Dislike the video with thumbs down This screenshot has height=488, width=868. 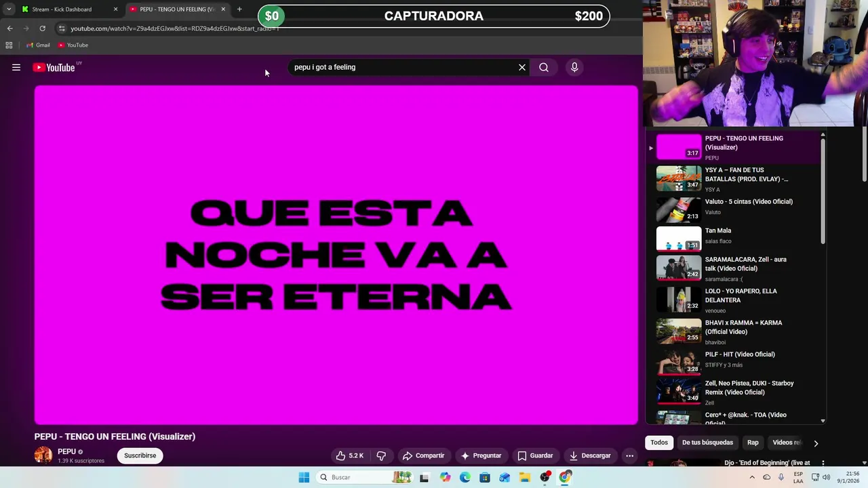point(381,455)
